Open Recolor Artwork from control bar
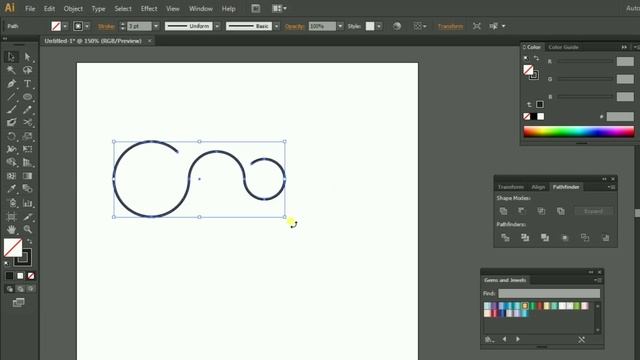Image resolution: width=640 pixels, height=360 pixels. 397,26
